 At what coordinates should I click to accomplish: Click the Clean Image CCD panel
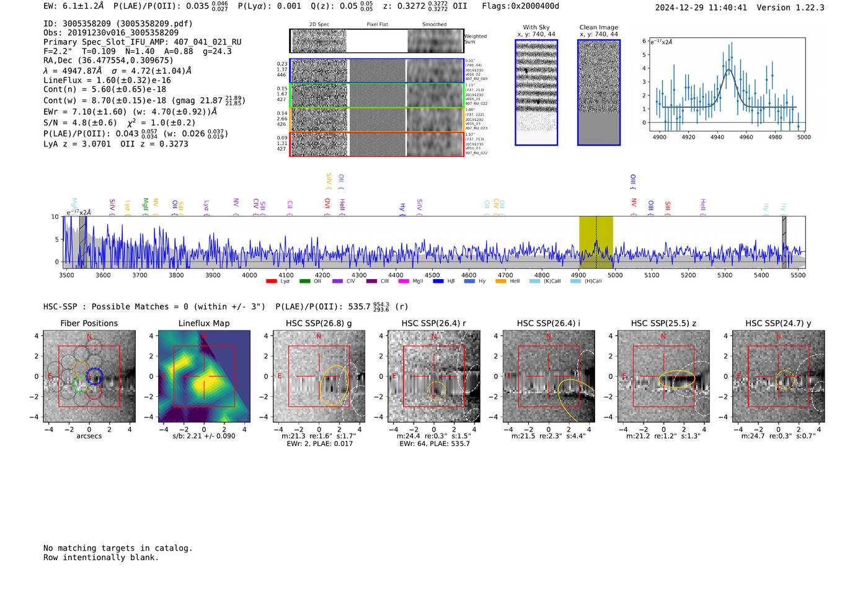[x=599, y=92]
